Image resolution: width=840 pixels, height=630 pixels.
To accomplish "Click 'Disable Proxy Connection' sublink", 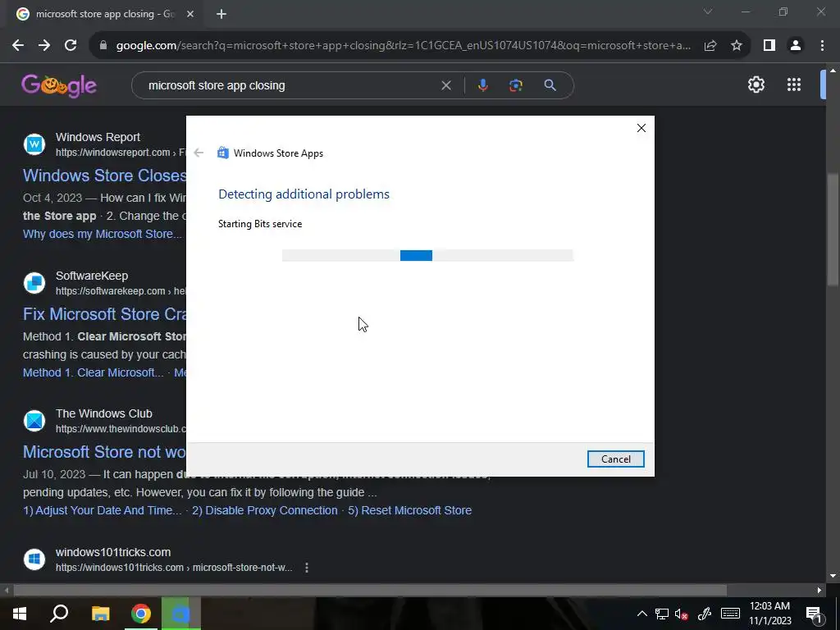I will (265, 510).
